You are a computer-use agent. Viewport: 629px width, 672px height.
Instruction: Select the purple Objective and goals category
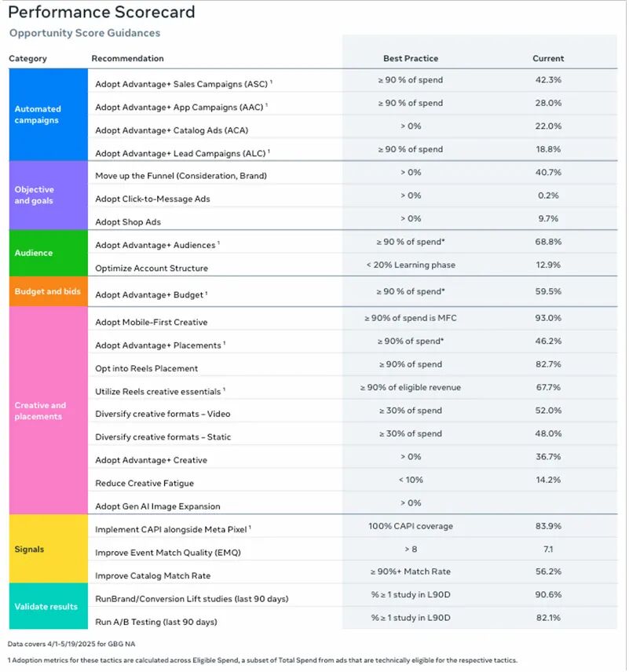(48, 195)
